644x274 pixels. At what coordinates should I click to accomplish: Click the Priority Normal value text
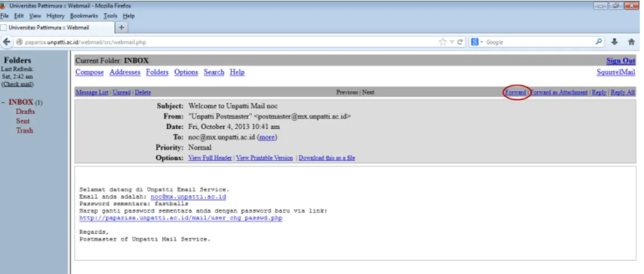coord(199,147)
